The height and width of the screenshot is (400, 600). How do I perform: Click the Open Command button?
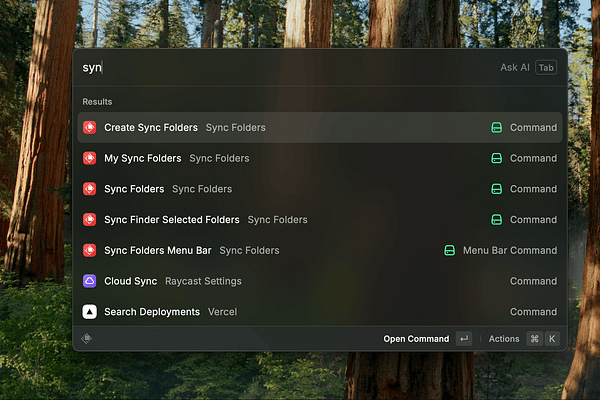point(416,339)
